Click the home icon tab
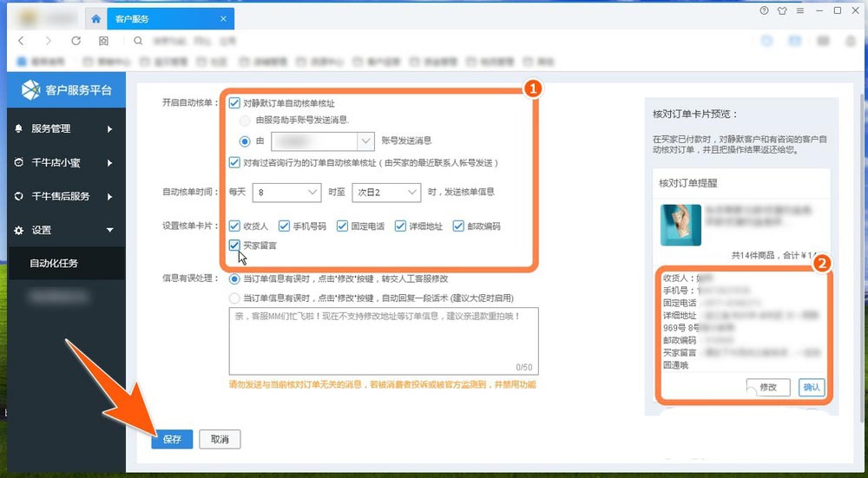868x478 pixels. point(95,19)
